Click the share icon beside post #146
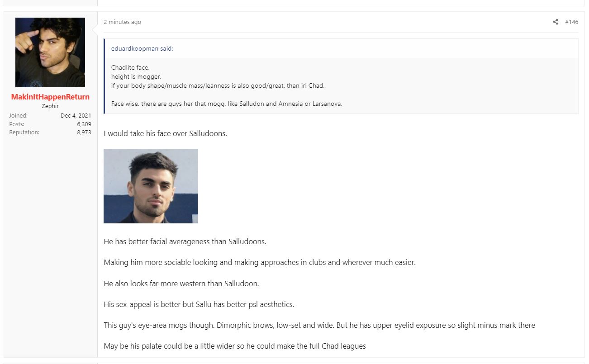Image resolution: width=589 pixels, height=364 pixels. click(x=556, y=22)
